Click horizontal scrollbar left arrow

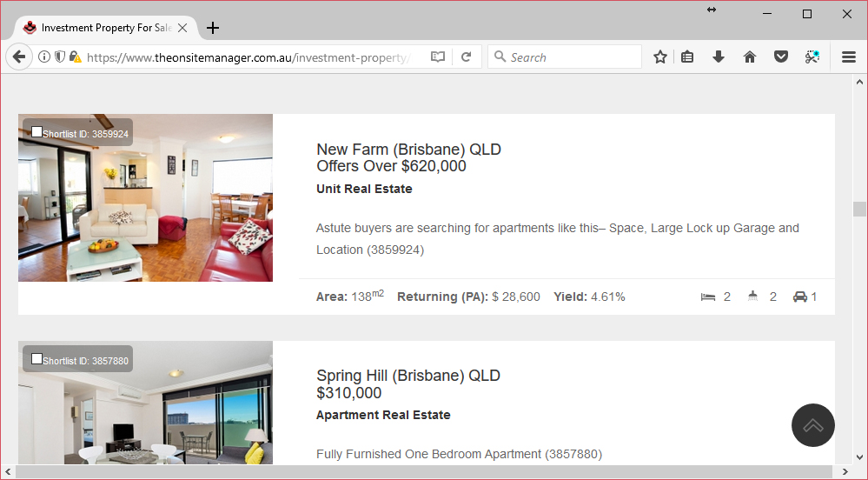click(8, 471)
